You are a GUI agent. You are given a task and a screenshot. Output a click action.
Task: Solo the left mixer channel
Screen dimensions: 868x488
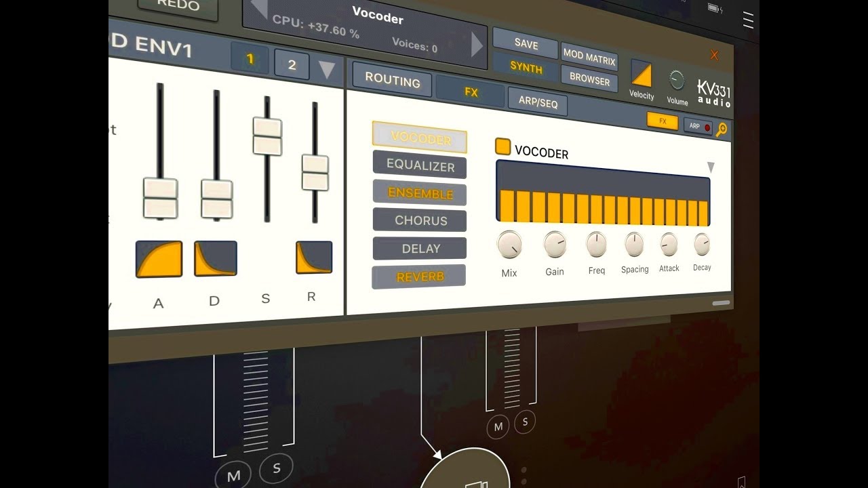276,468
